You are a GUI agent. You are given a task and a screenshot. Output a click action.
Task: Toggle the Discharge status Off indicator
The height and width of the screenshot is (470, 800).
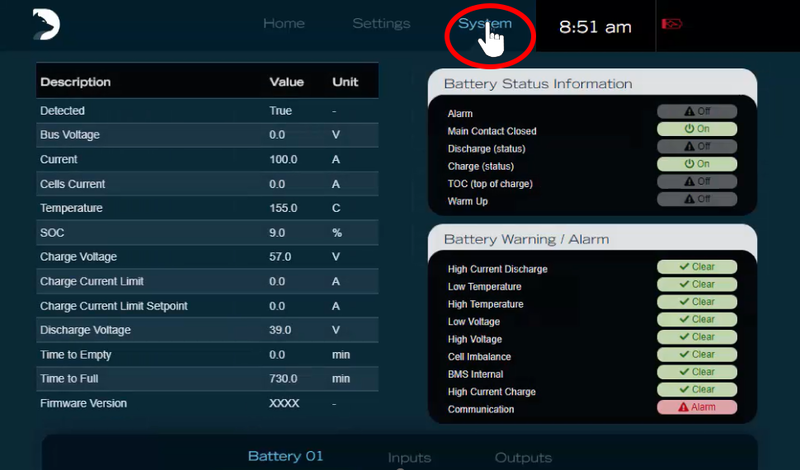click(x=697, y=147)
